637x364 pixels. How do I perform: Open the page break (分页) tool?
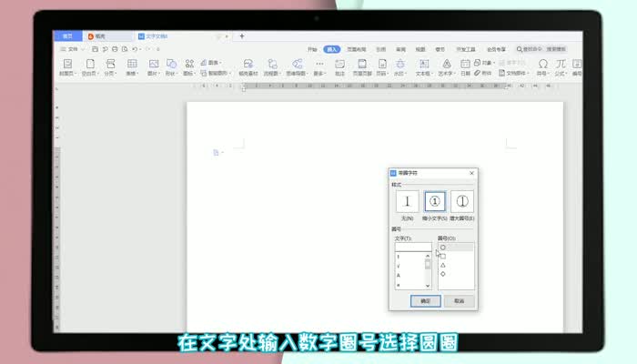110,67
